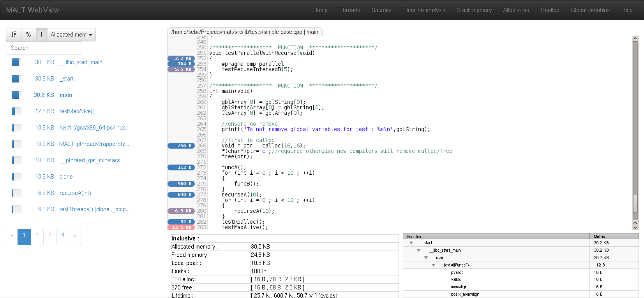Screen dimensions: 644x298
Task: Click the 2.2 KB badge at line 252
Action: (x=181, y=58)
